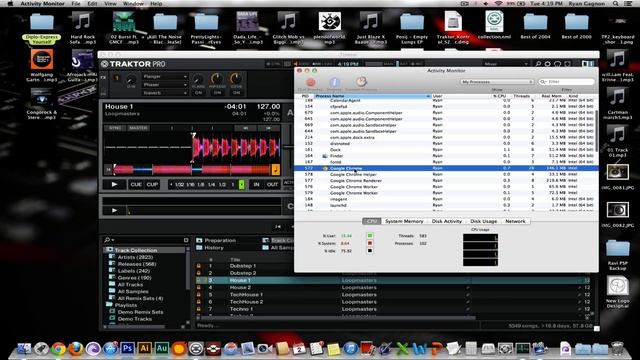Click the Sample Process icon in Activity Monitor
The height and width of the screenshot is (360, 640).
361,82
